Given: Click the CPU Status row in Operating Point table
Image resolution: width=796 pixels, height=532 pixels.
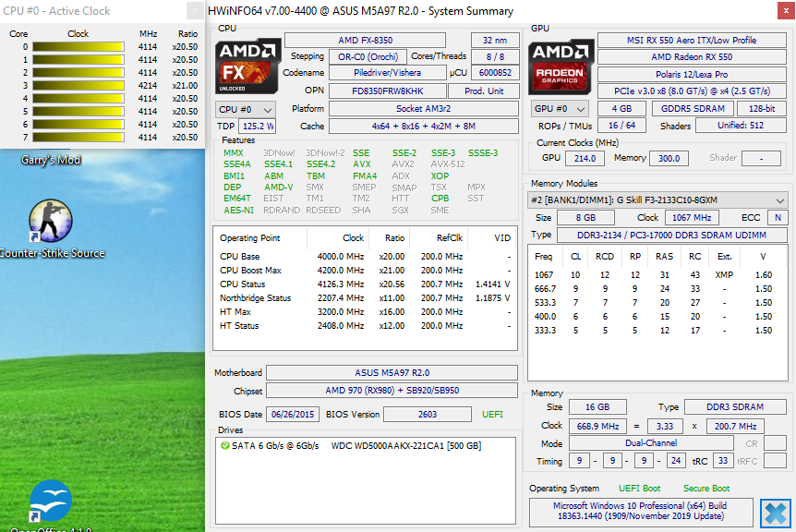Looking at the screenshot, I should click(365, 284).
